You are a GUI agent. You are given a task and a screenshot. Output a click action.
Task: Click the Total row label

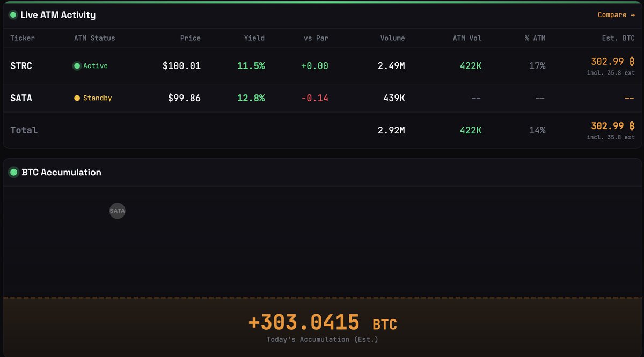pyautogui.click(x=24, y=130)
